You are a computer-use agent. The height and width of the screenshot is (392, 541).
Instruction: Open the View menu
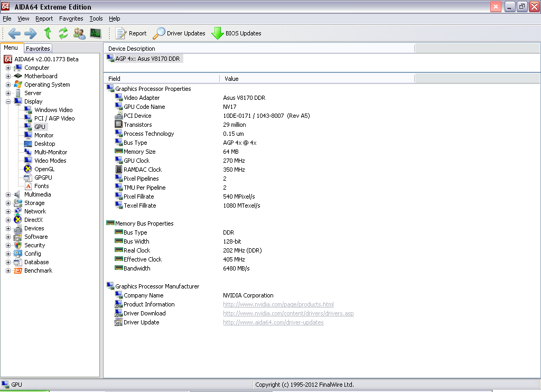(x=23, y=18)
